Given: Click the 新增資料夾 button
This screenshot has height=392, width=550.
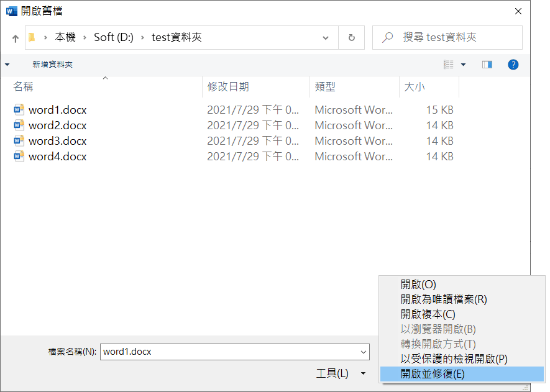Looking at the screenshot, I should click(53, 65).
